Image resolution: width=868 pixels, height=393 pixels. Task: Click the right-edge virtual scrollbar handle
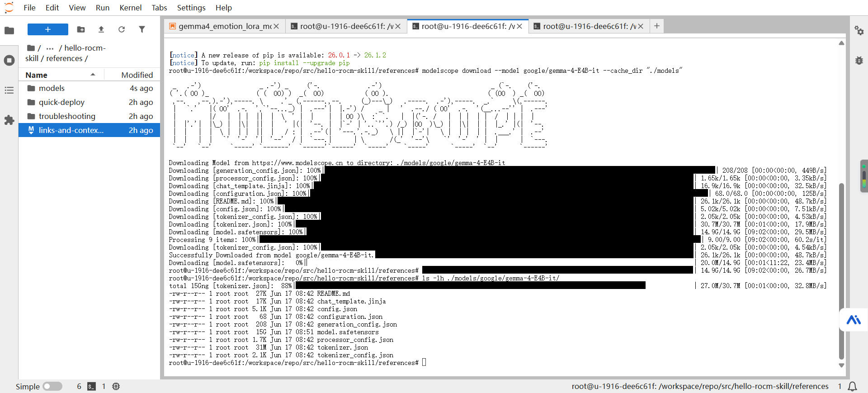point(864,176)
